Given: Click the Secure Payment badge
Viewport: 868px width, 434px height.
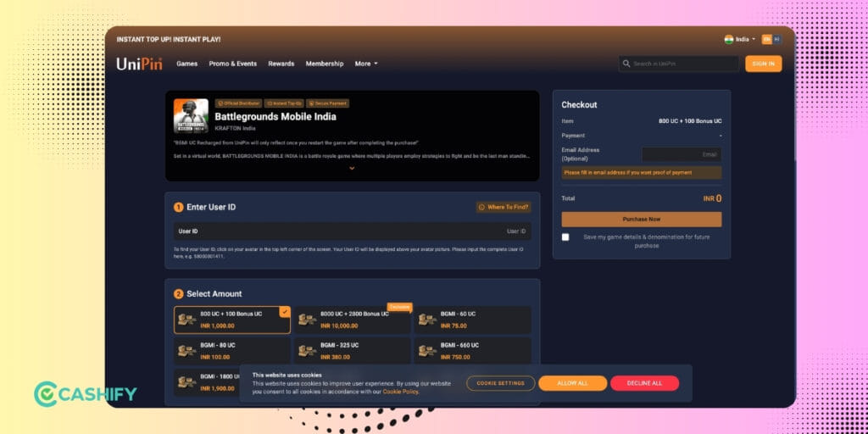Looking at the screenshot, I should tap(328, 103).
